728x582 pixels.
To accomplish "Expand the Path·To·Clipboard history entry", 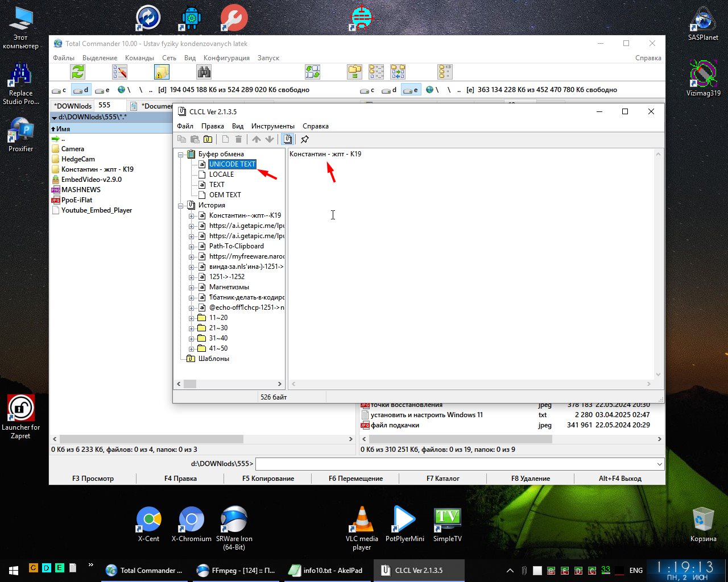I will [x=192, y=246].
